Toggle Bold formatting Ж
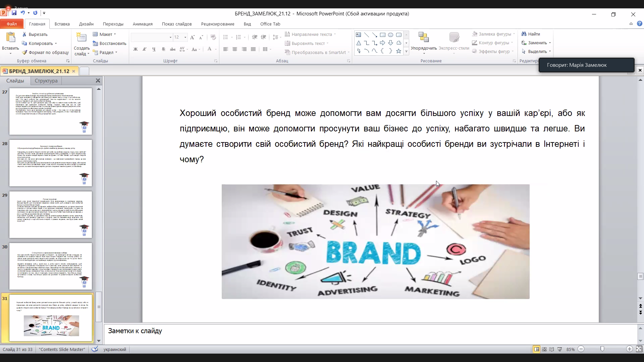 click(136, 49)
